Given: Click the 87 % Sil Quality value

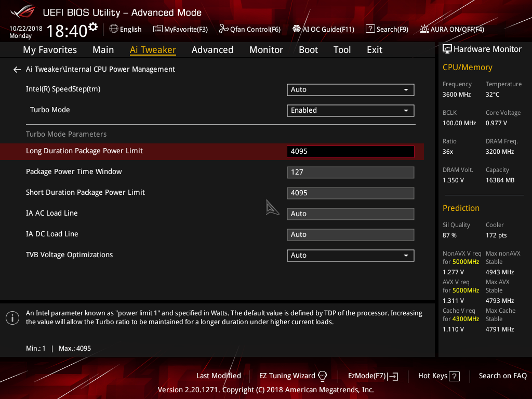Looking at the screenshot, I should pyautogui.click(x=449, y=235).
